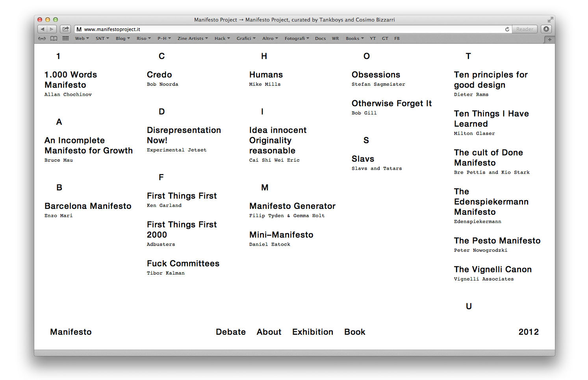Click the back navigation arrow
The image size is (588, 380).
(x=42, y=29)
